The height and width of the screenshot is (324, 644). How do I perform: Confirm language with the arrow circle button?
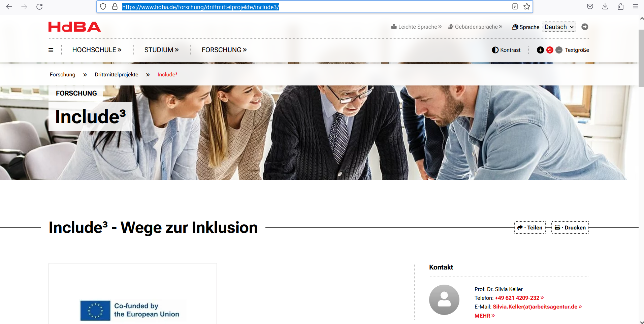click(x=585, y=27)
